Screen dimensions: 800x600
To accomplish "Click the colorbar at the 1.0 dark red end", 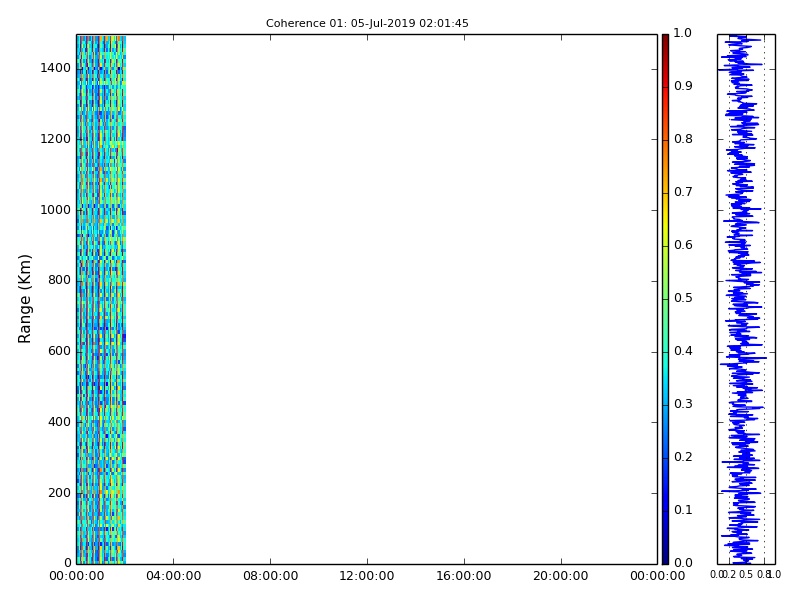I will [x=665, y=38].
